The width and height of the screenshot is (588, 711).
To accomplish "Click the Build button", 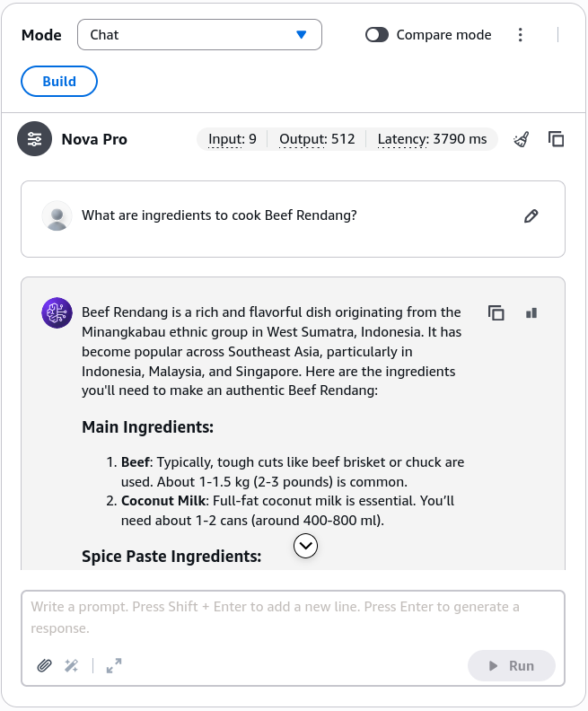I will [x=59, y=81].
